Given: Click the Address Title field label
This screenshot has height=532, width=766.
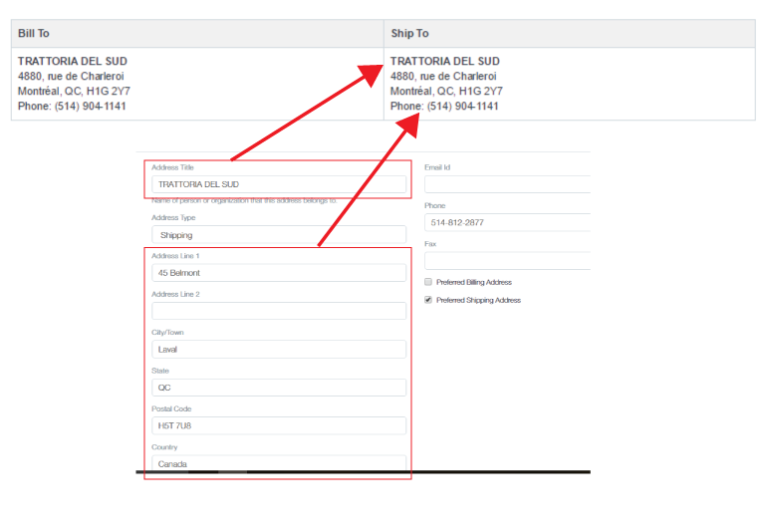Looking at the screenshot, I should click(x=172, y=167).
